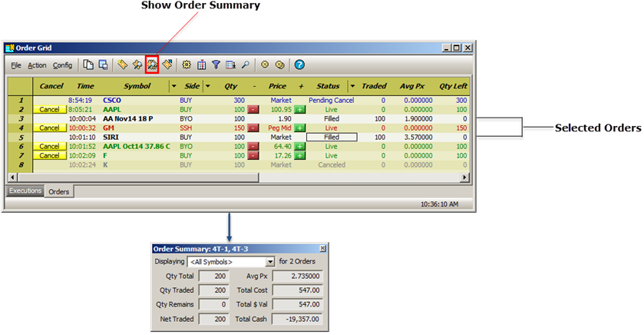Click the AA Nov14 18 P symbol cell
This screenshot has width=644, height=335.
127,119
